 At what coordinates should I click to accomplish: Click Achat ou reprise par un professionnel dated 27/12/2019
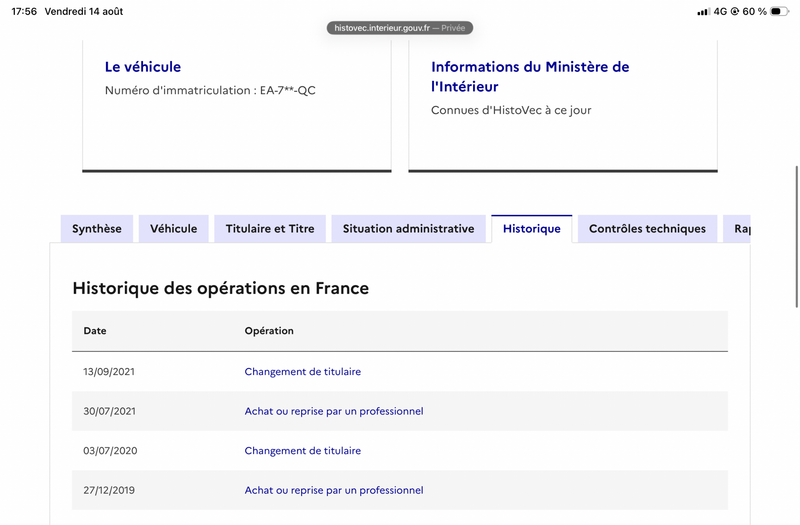click(x=334, y=490)
